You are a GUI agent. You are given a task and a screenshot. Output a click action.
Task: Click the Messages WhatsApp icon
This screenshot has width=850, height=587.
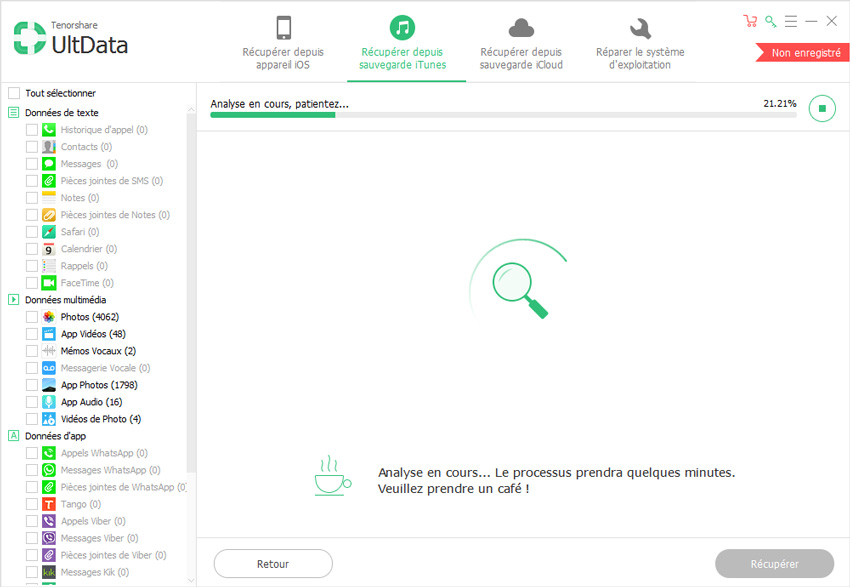(49, 470)
